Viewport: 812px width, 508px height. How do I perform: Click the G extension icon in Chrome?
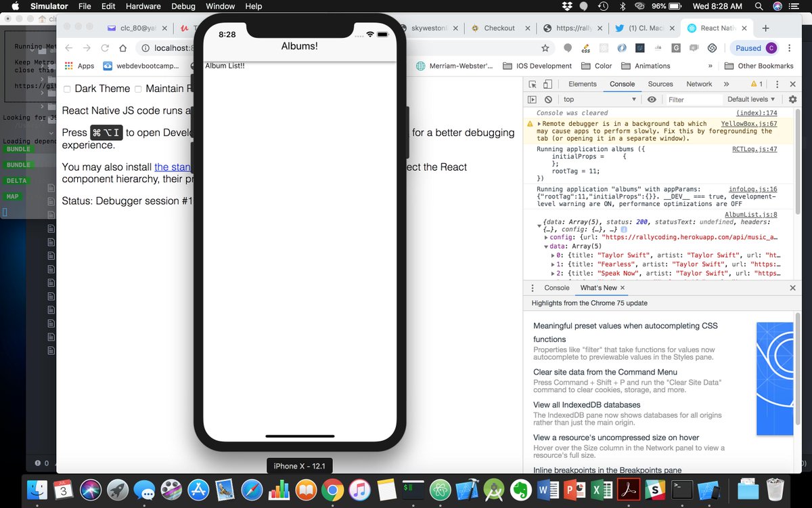pos(676,48)
